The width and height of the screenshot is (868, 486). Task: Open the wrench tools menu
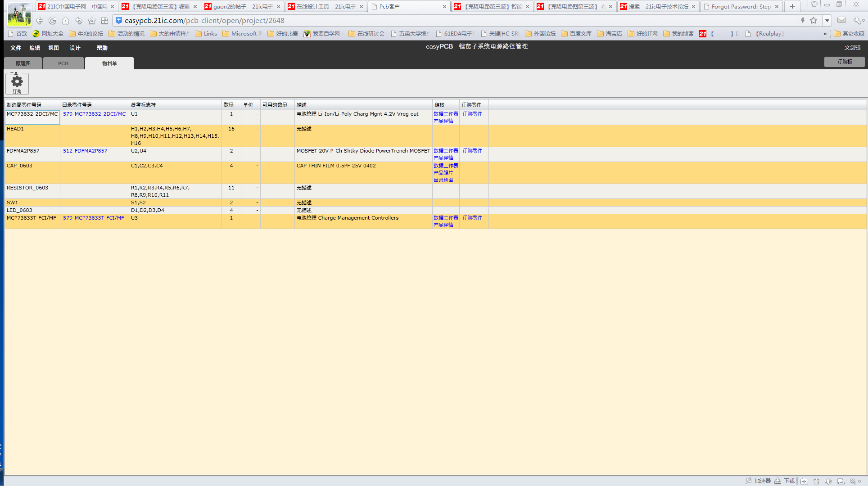click(x=858, y=20)
